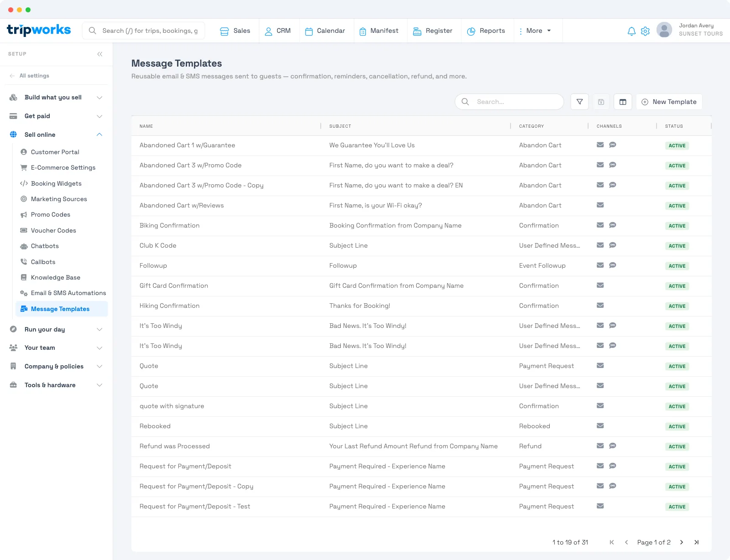Go to the next page arrow
The height and width of the screenshot is (560, 730).
pyautogui.click(x=682, y=542)
